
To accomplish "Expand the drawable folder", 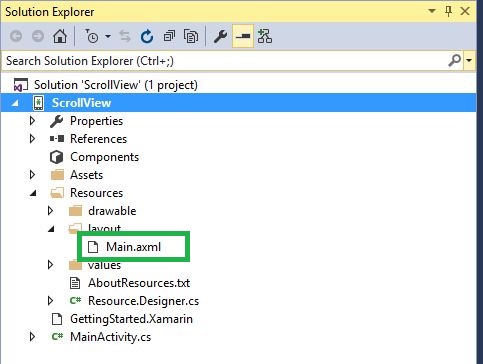I will (50, 211).
